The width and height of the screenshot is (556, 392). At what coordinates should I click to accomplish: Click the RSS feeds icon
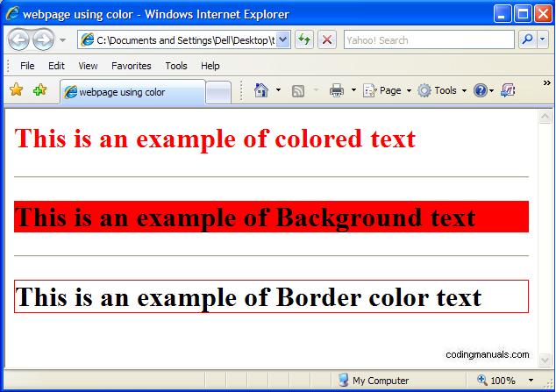pyautogui.click(x=298, y=91)
